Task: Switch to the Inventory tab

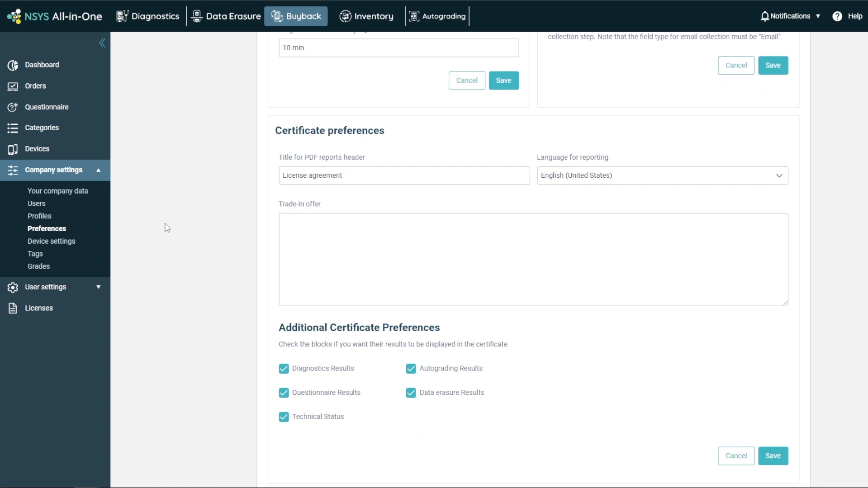Action: (366, 16)
